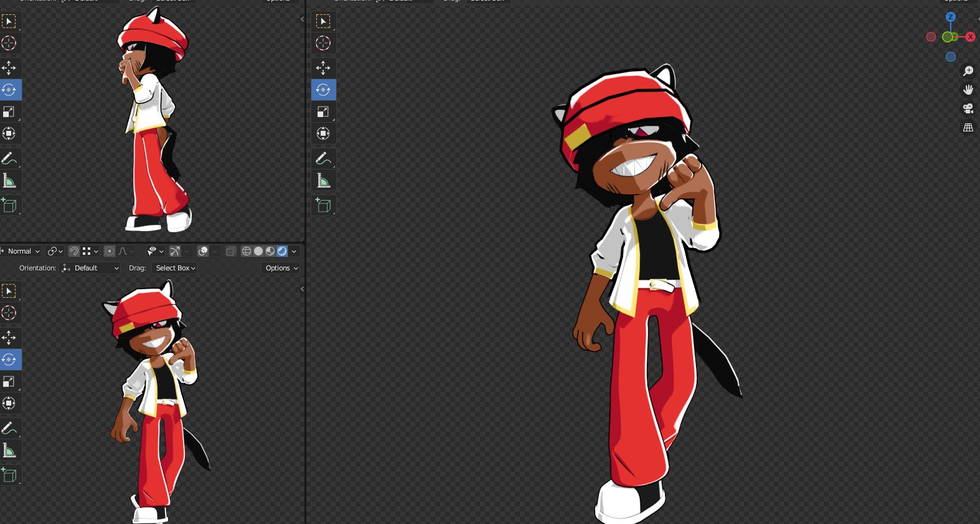Viewport: 980px width, 524px height.
Task: Switch to wireframe viewport shading
Action: coord(247,251)
